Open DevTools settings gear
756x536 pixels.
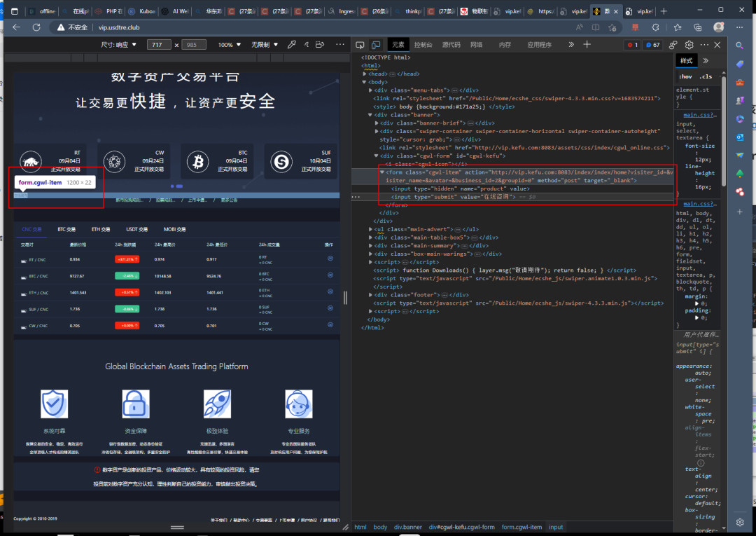(689, 45)
